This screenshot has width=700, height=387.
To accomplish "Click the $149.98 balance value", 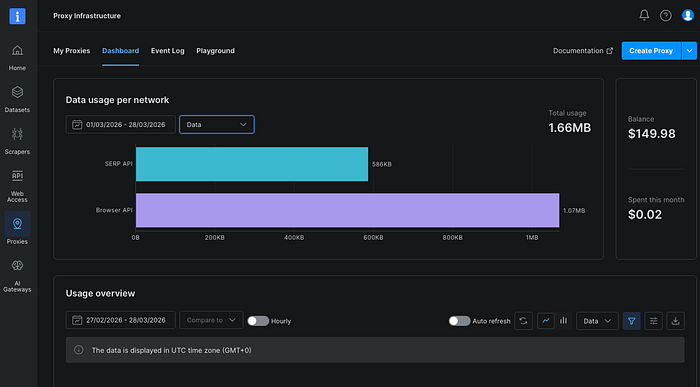I will (x=651, y=133).
